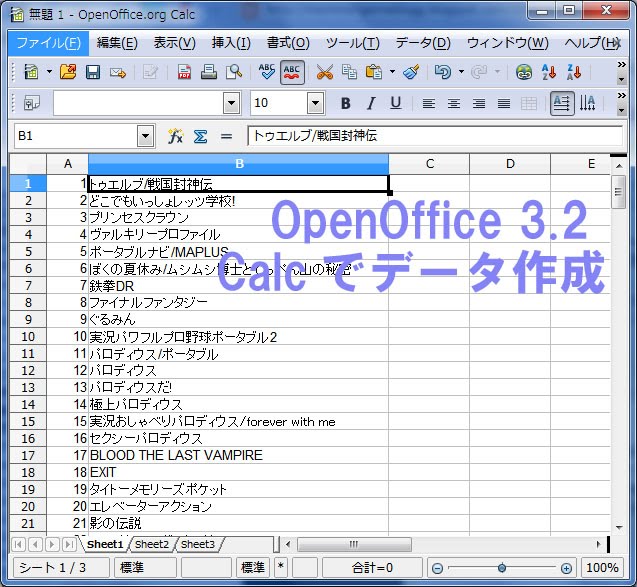
Task: Click the greyed Redo arrow icon
Action: coord(479,72)
